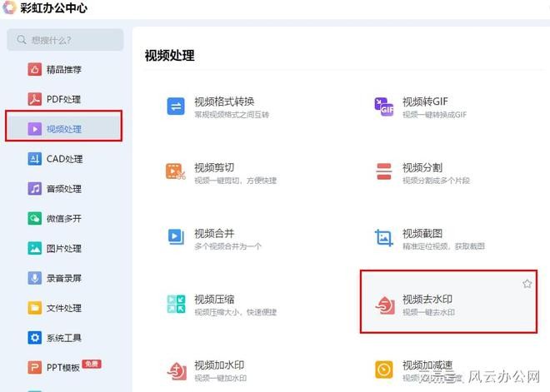Go to 图片处理 category
Screen dimensions: 550x392
[x=64, y=248]
